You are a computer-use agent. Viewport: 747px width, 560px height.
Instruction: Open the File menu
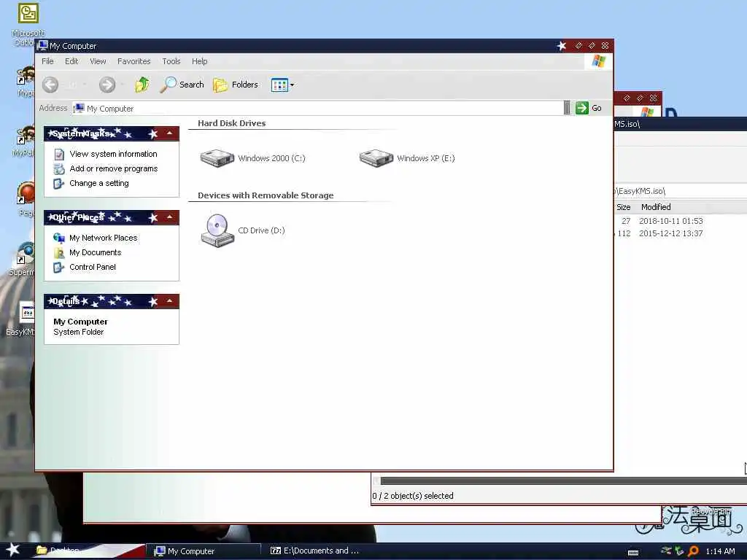(x=47, y=61)
